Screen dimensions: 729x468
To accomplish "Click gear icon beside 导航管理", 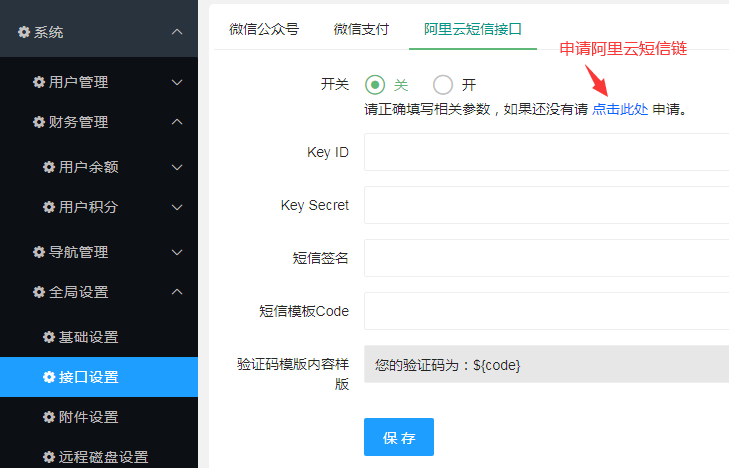I will [39, 252].
